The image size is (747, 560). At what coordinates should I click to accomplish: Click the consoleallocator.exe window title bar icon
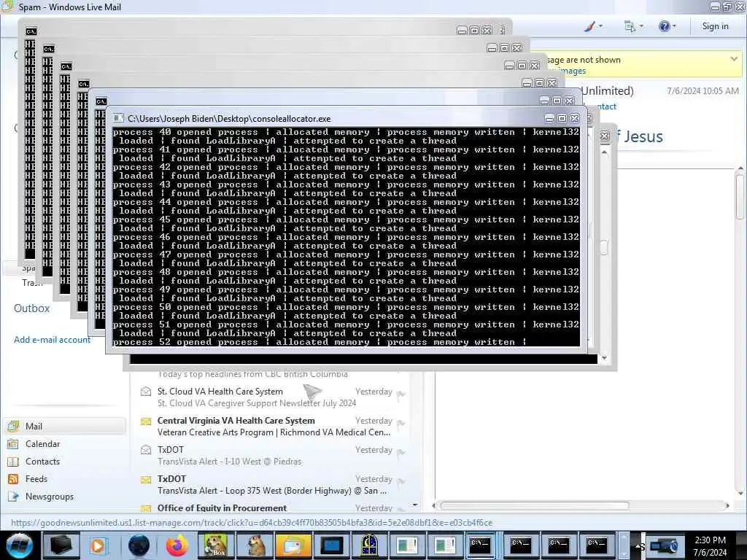click(118, 119)
